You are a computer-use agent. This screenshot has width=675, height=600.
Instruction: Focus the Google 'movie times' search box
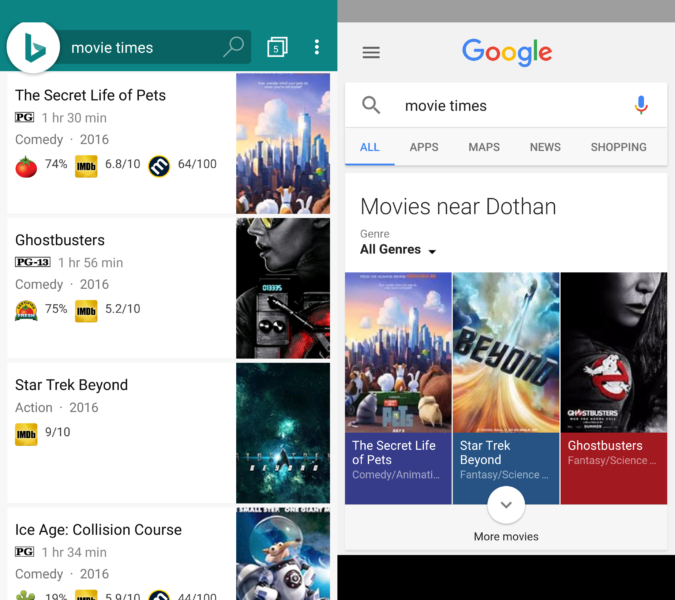click(506, 105)
